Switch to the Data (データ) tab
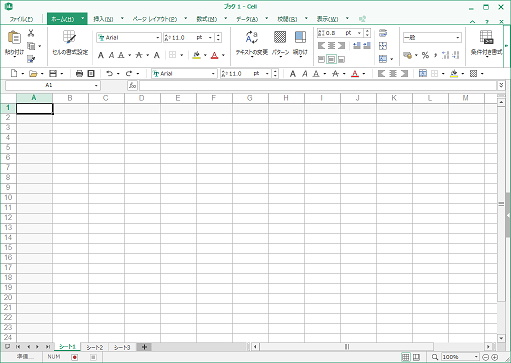511x363 pixels. [x=247, y=19]
